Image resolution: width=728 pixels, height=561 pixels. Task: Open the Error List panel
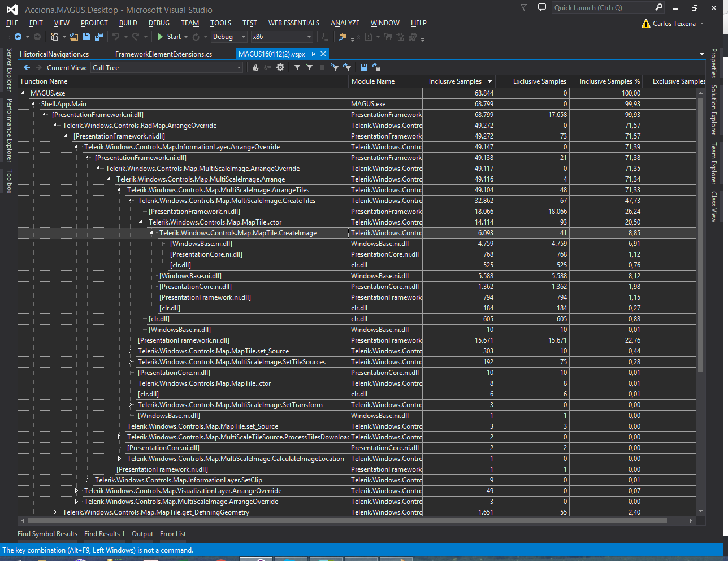[x=172, y=534]
